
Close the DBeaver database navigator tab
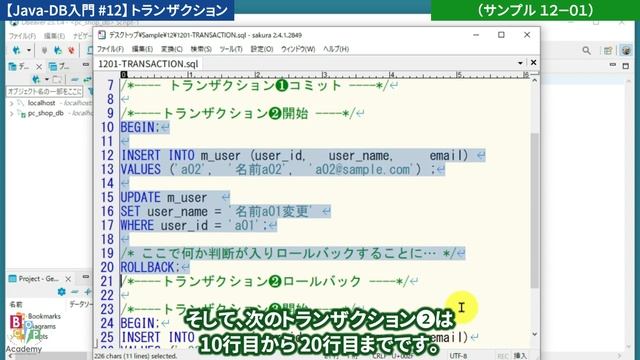point(39,67)
